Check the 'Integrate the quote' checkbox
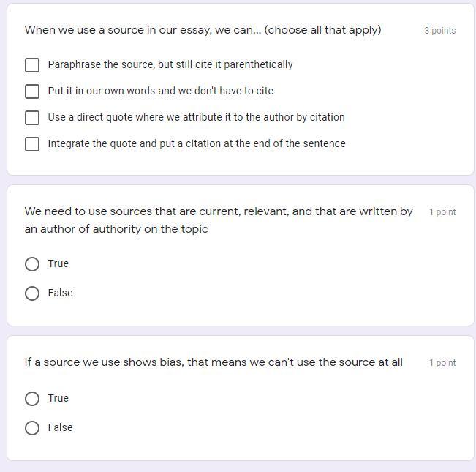Viewport: 476px width, 472px height. [x=32, y=144]
